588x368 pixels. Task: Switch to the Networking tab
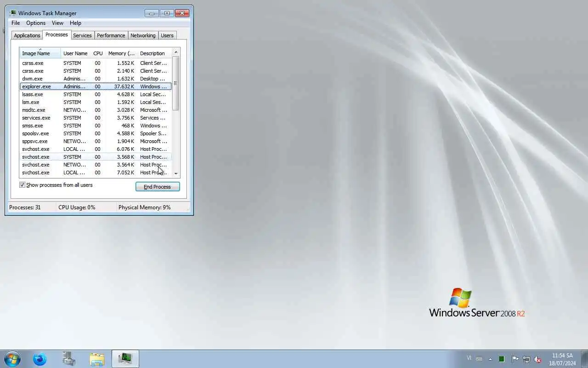pyautogui.click(x=143, y=35)
